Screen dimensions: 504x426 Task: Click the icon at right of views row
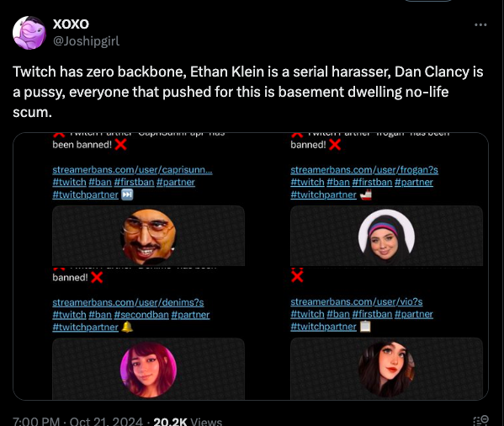click(x=480, y=421)
